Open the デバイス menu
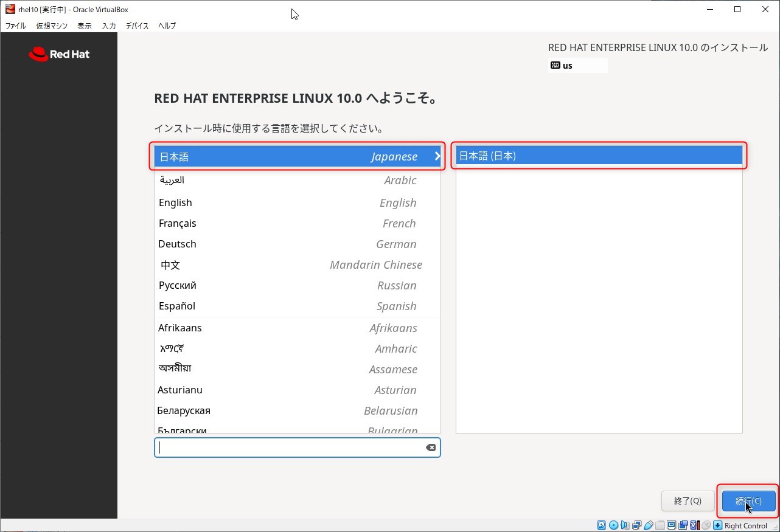The image size is (780, 532). click(137, 26)
